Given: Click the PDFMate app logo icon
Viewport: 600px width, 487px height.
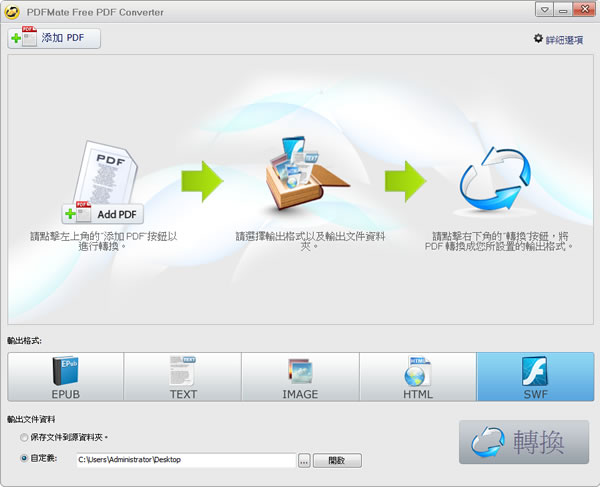Looking at the screenshot, I should click(12, 12).
